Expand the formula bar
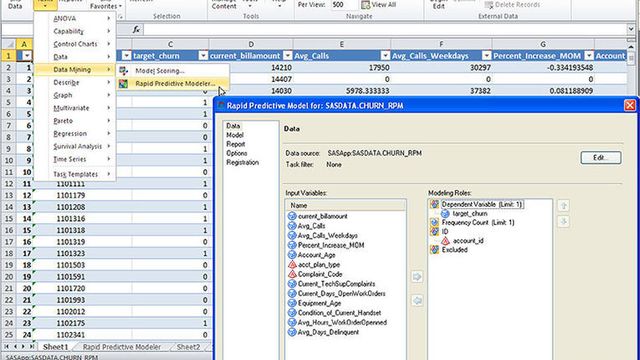640x360 pixels. 631,29
